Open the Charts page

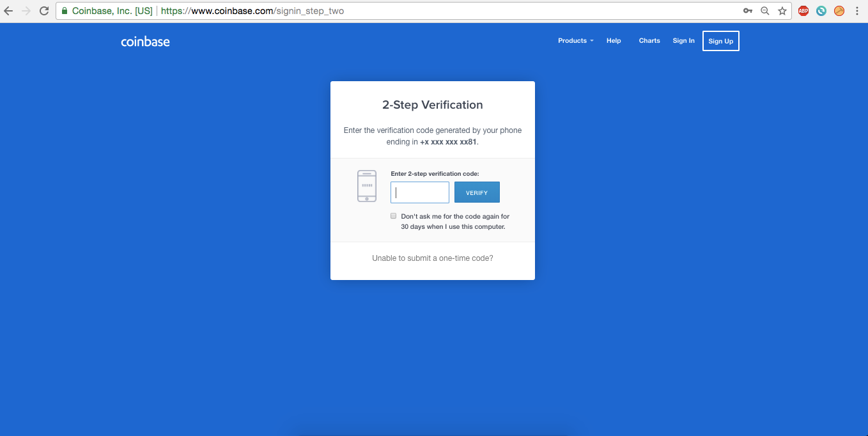coord(649,41)
